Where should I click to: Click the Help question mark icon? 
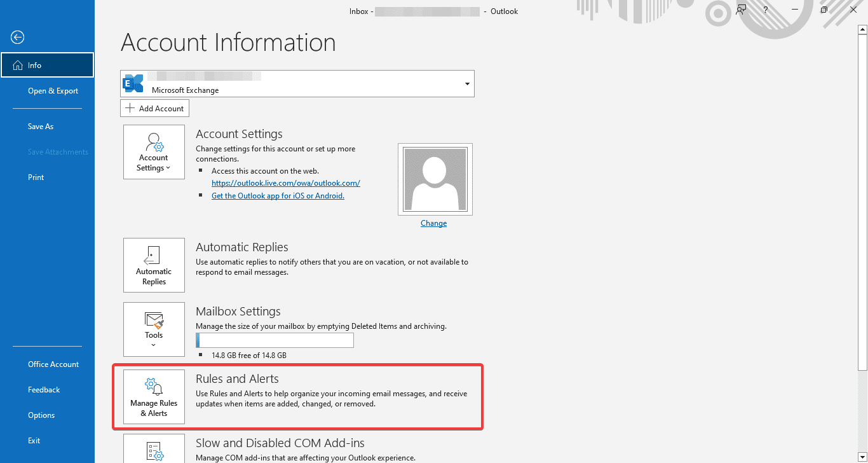[766, 10]
